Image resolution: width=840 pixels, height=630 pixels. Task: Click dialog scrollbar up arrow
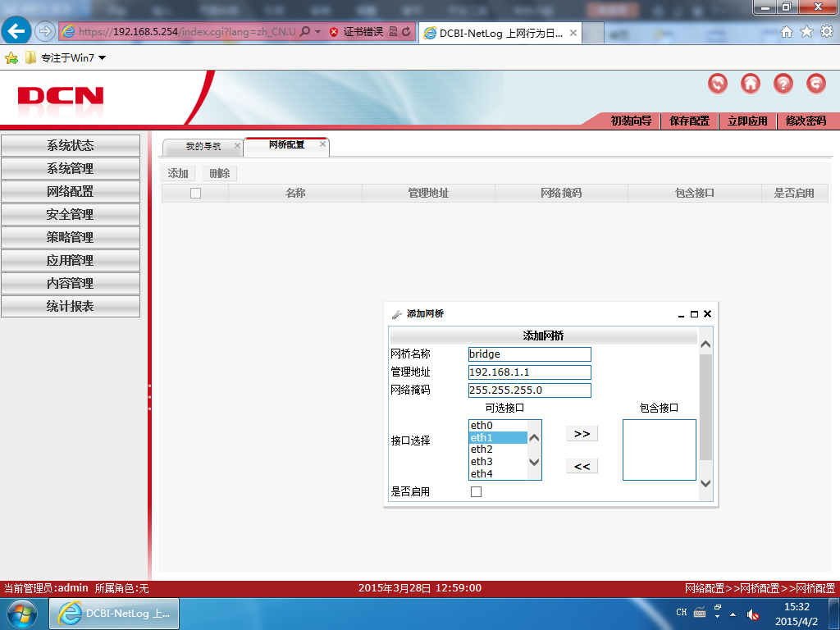[x=705, y=345]
